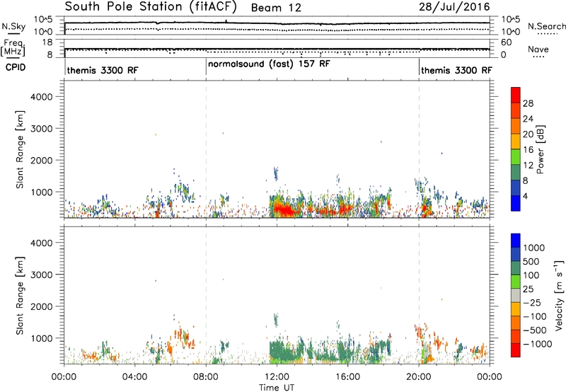Screen dimensions: 566x392
Task: Select the 'Freq. [MHz]' axis label
Action: tap(13, 47)
